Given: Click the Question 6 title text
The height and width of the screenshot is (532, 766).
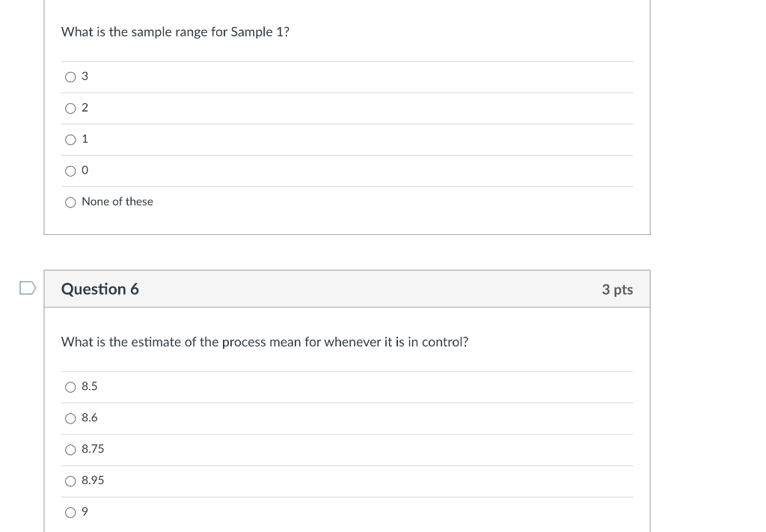Looking at the screenshot, I should (100, 289).
